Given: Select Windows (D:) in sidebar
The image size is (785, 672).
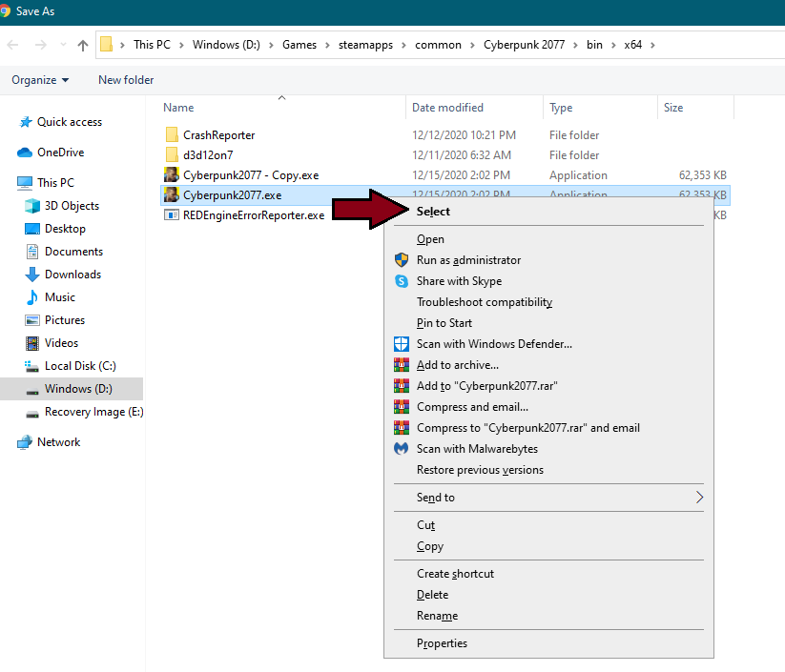Looking at the screenshot, I should tap(72, 389).
